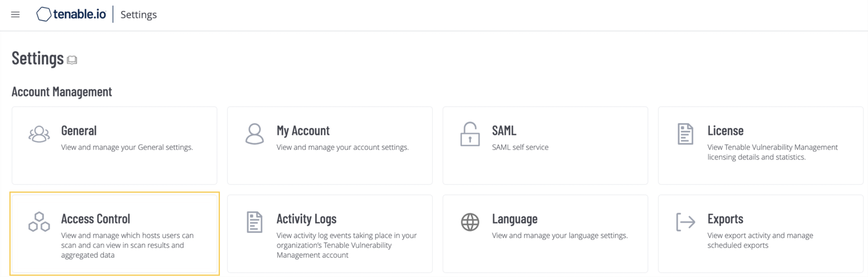Open the Language heading
The image size is (868, 277).
click(515, 219)
